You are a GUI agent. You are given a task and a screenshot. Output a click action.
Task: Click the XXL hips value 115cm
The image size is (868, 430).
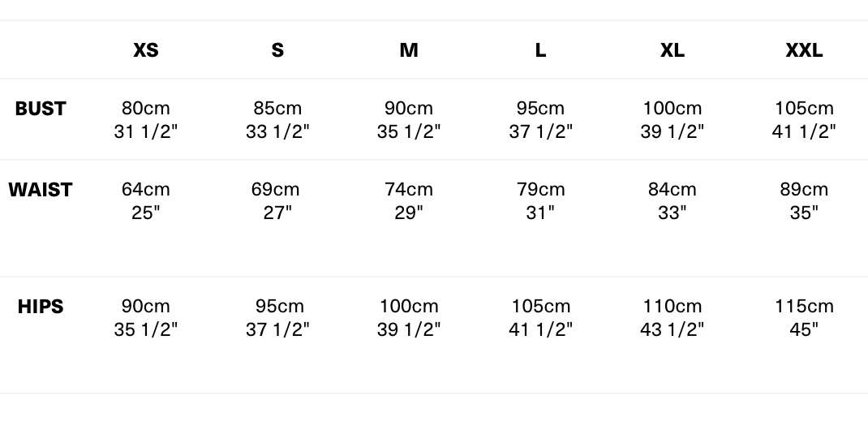pyautogui.click(x=804, y=307)
